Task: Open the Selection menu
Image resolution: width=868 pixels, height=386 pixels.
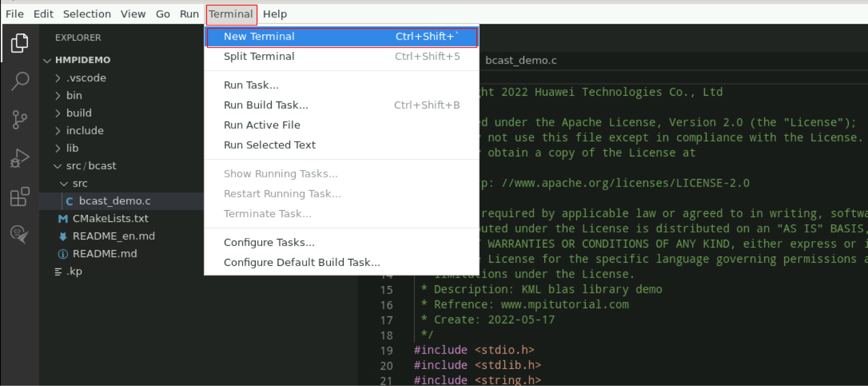Action: 87,14
